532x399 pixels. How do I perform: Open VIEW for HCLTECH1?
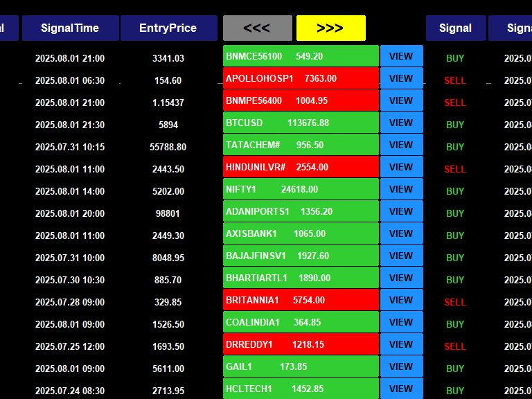[402, 389]
